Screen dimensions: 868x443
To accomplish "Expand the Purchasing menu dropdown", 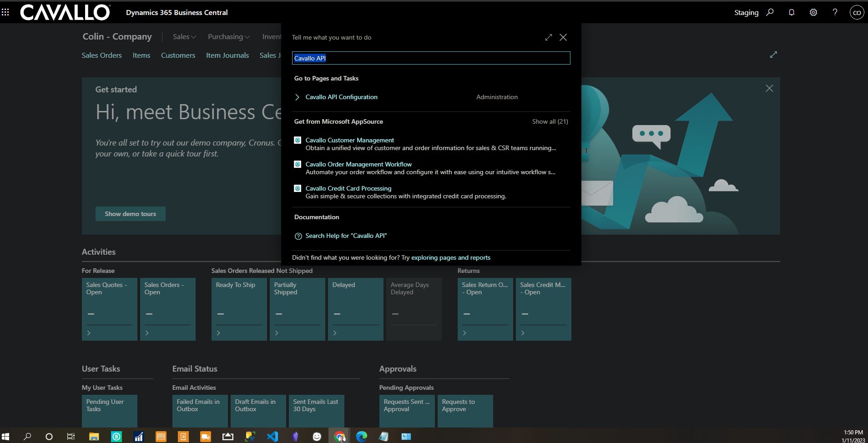I will (x=228, y=37).
